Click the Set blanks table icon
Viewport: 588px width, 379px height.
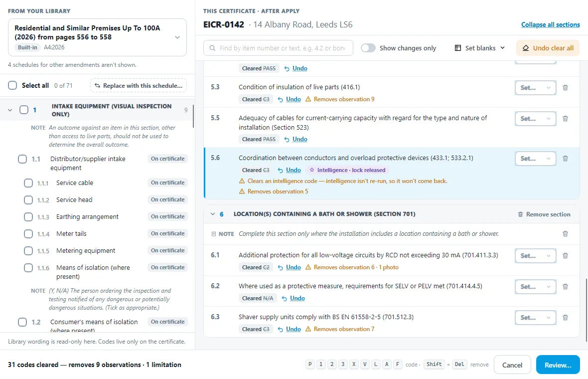coord(458,48)
